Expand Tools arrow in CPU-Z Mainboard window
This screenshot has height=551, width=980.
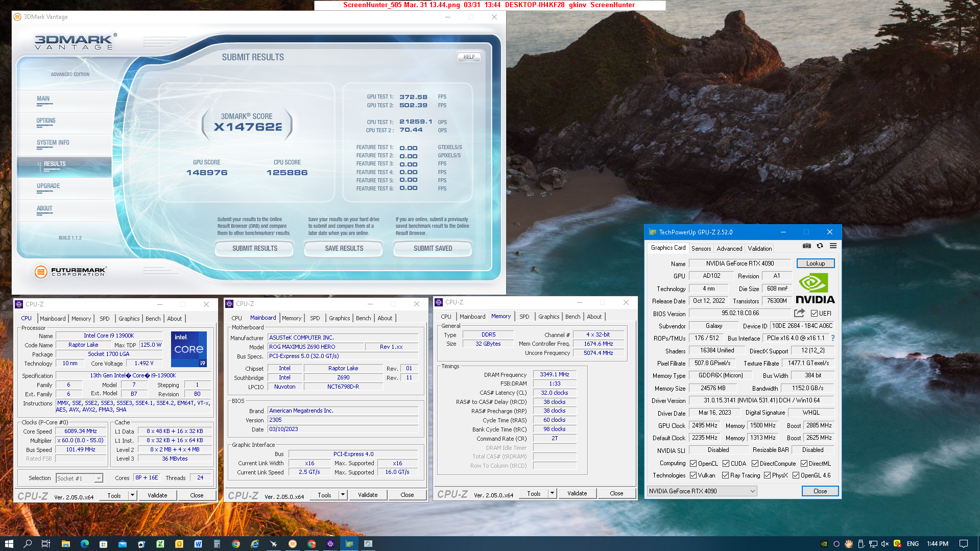343,495
